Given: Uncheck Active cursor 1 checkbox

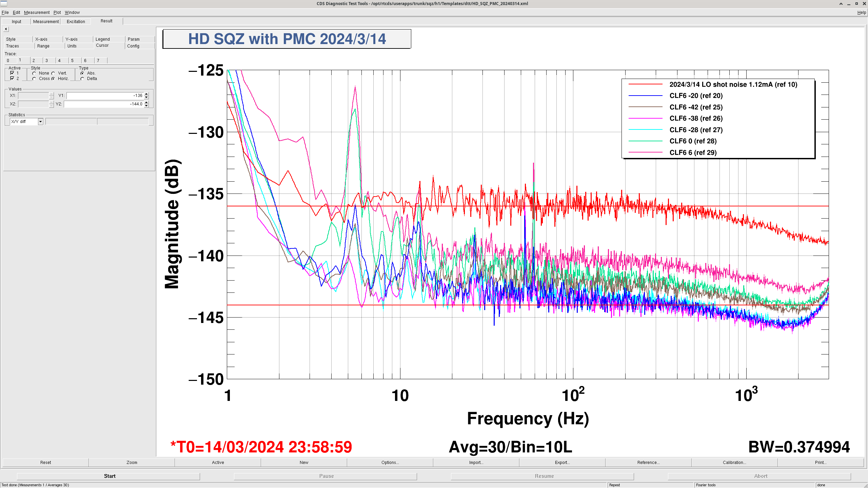Looking at the screenshot, I should point(12,73).
